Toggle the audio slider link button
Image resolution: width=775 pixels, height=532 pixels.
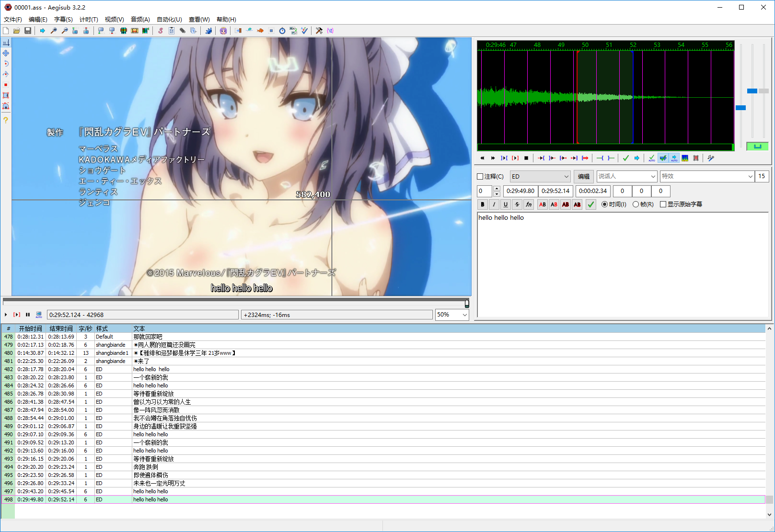pyautogui.click(x=757, y=146)
